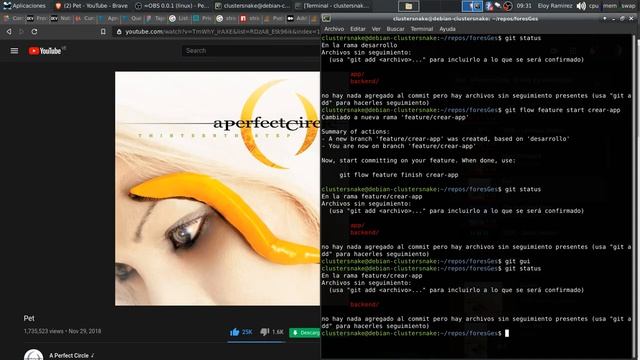
Task: Click the folder icon in the top panel
Action: tap(409, 6)
